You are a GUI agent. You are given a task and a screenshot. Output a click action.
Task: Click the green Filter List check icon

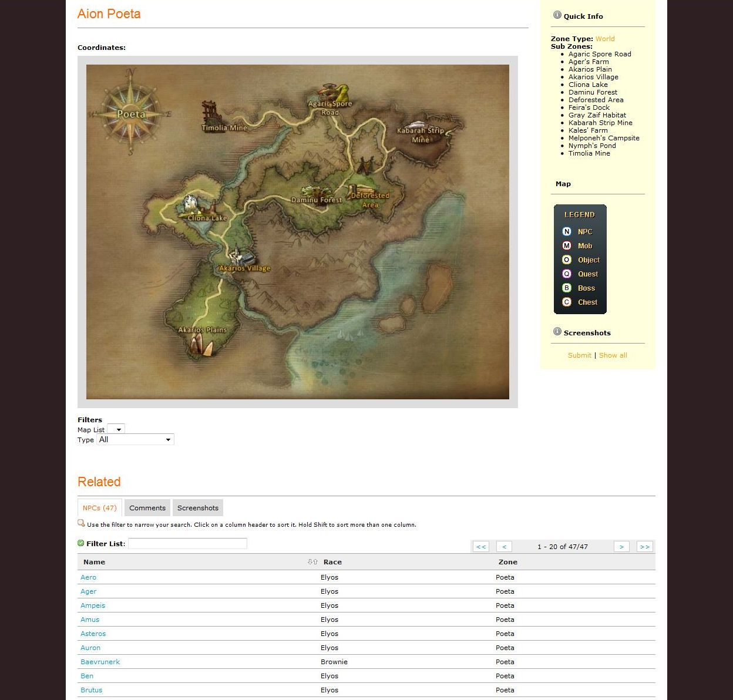[81, 543]
